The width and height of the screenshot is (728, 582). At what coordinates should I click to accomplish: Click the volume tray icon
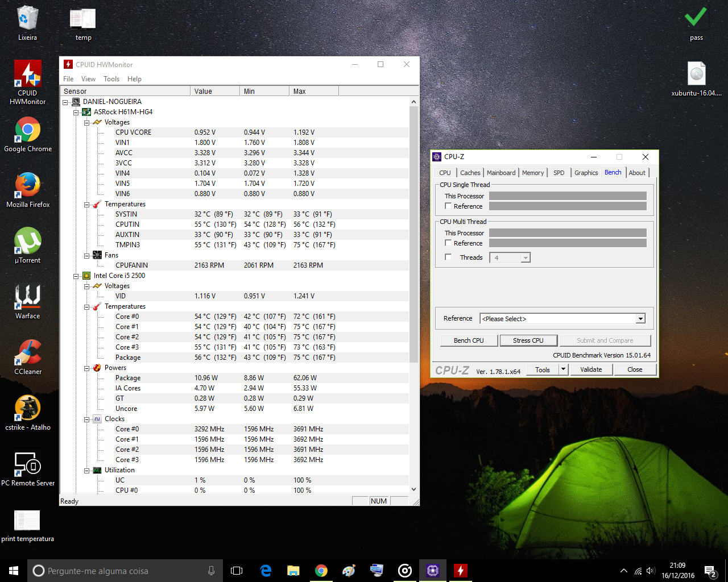(651, 571)
